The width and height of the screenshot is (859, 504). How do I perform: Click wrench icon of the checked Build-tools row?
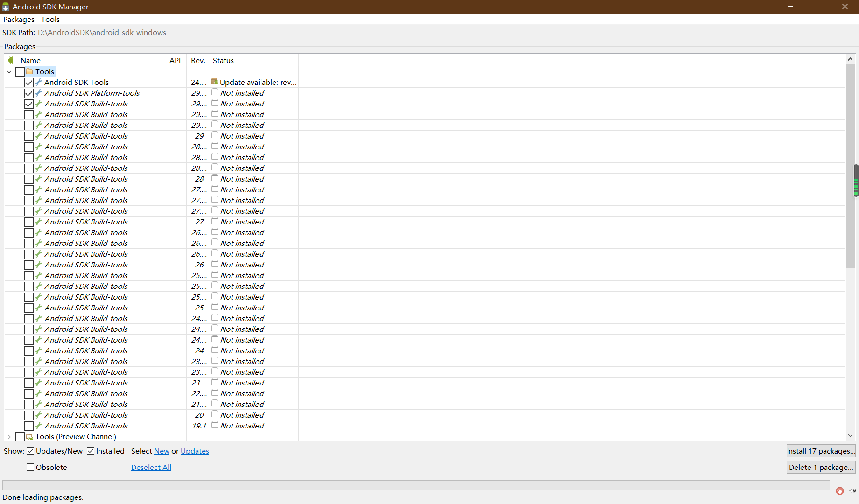click(x=39, y=104)
